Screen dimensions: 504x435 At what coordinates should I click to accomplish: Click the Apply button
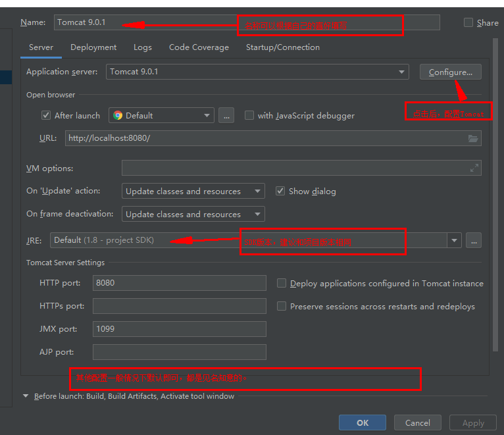point(473,422)
